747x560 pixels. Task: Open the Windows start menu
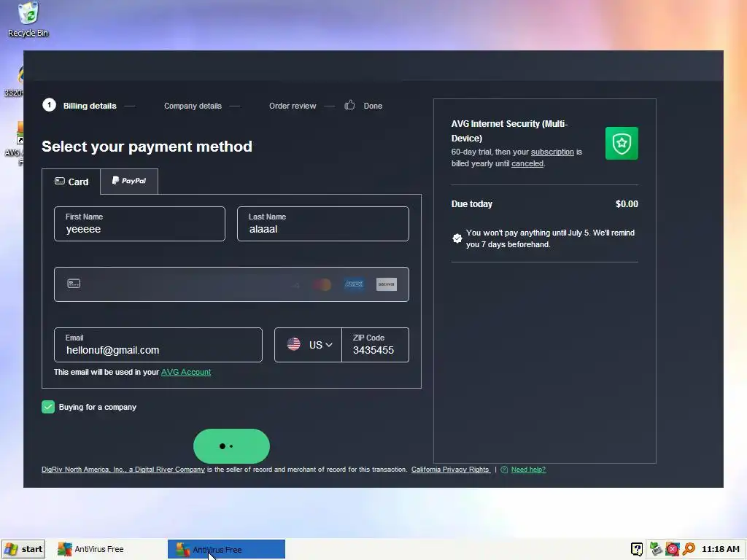pyautogui.click(x=23, y=549)
